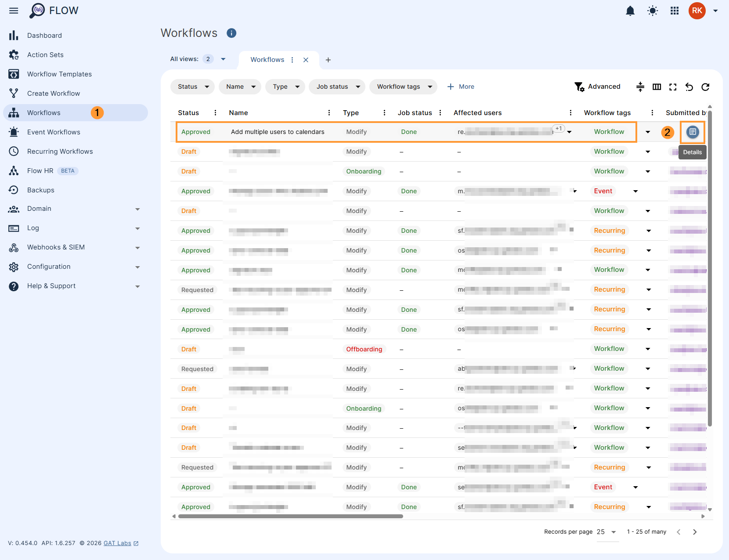Click Offboarding type chip
The height and width of the screenshot is (560, 729).
[364, 349]
